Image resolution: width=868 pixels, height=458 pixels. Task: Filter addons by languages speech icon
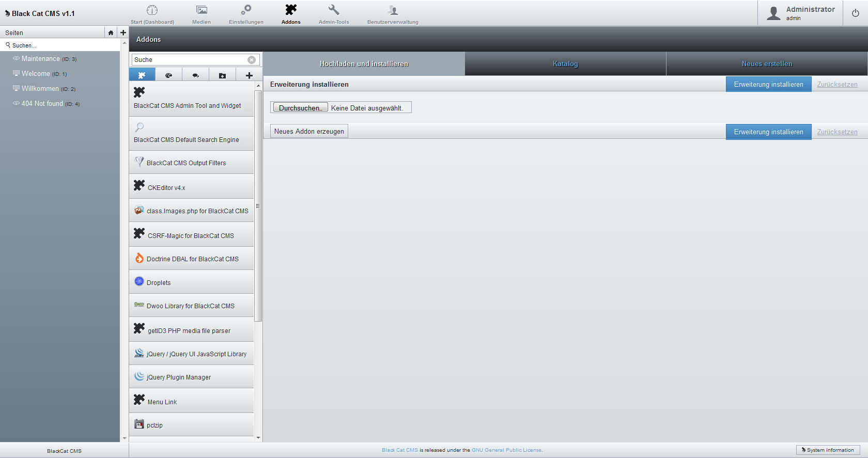(195, 75)
